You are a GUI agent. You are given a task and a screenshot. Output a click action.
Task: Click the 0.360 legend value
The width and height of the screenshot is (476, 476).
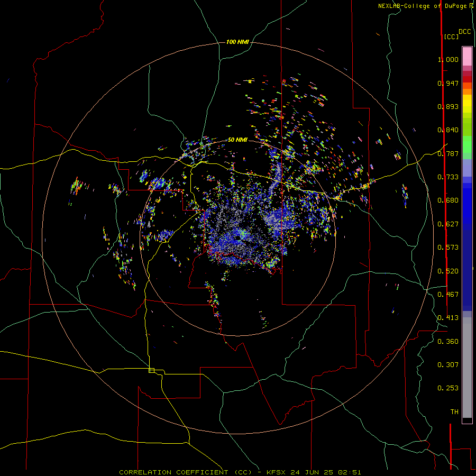[448, 342]
